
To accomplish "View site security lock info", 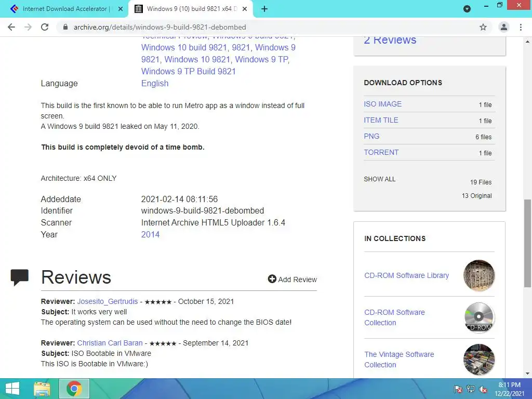I will tap(65, 27).
